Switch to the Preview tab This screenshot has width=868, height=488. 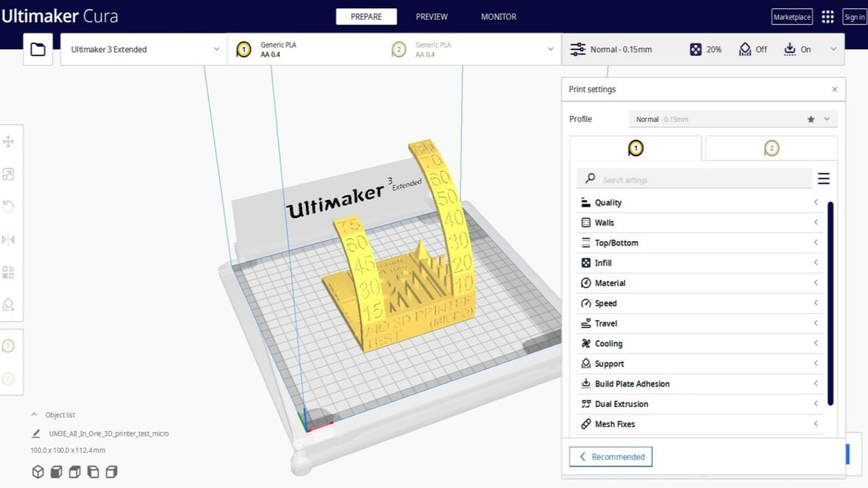tap(431, 16)
